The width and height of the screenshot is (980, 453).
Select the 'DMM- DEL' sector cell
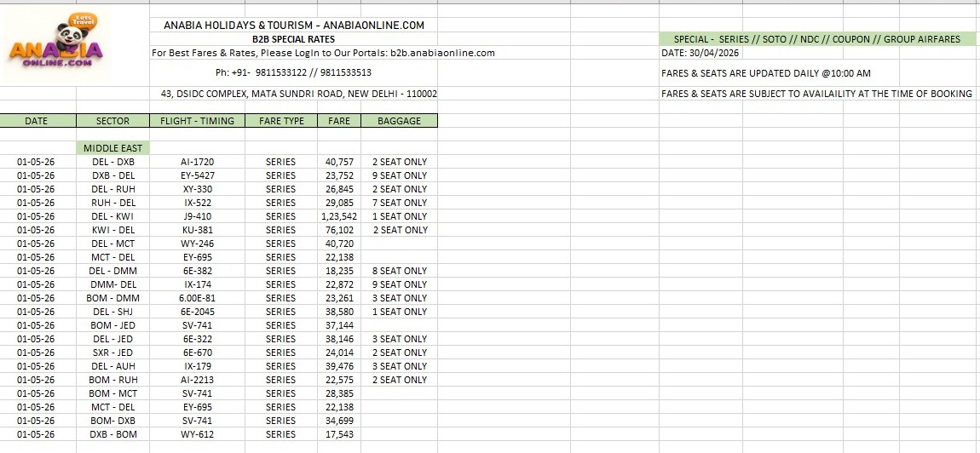click(113, 285)
